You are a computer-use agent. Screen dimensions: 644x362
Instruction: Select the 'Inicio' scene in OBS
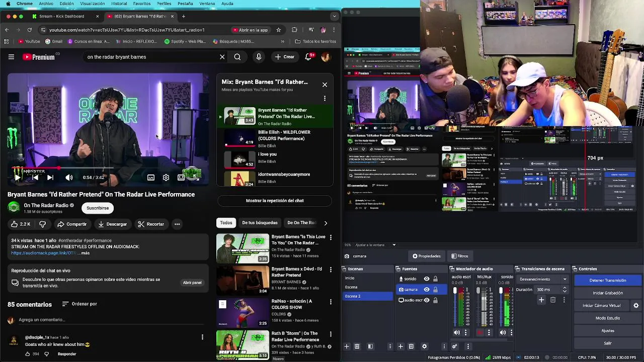click(x=368, y=278)
